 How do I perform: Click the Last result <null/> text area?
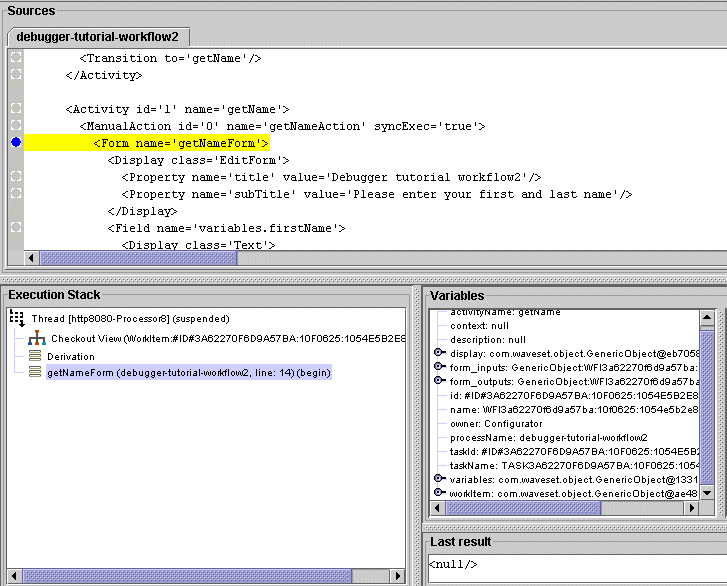tap(578, 567)
